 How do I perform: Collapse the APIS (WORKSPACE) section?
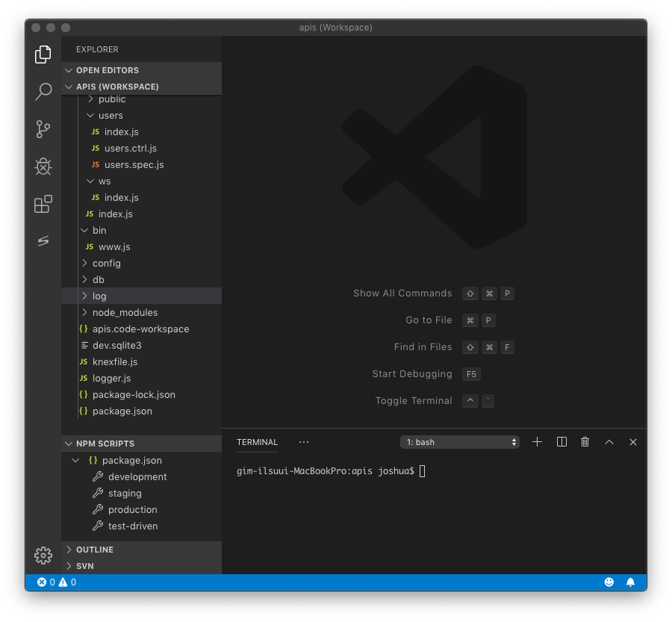tap(141, 87)
